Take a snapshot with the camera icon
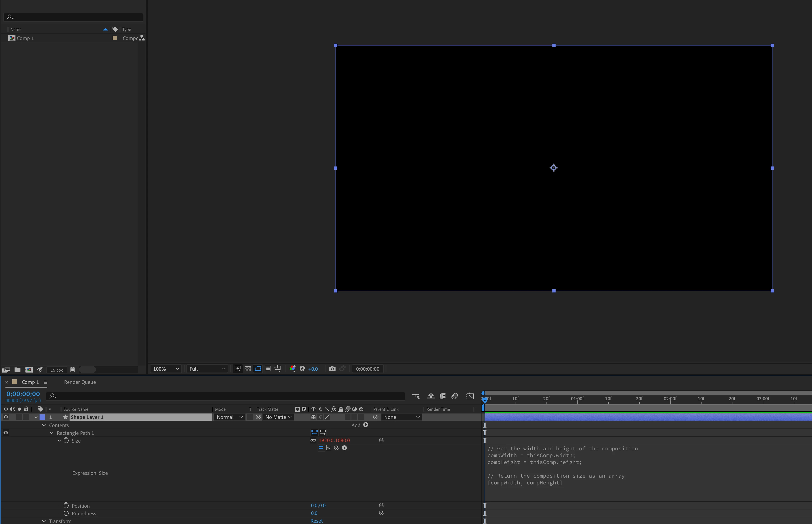Screen dimensions: 812x524 pos(332,369)
